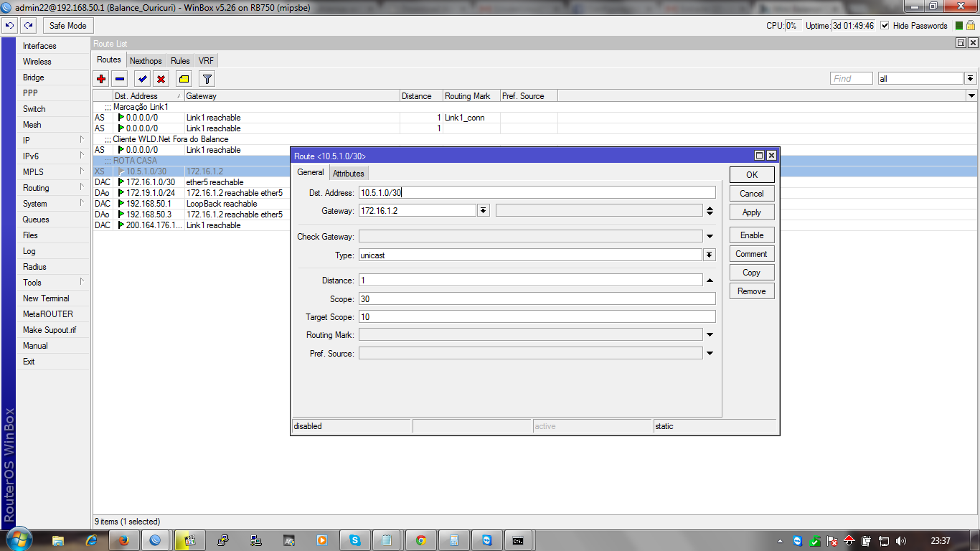Click the Enable button in route dialog
The width and height of the screenshot is (980, 551).
[x=752, y=235]
